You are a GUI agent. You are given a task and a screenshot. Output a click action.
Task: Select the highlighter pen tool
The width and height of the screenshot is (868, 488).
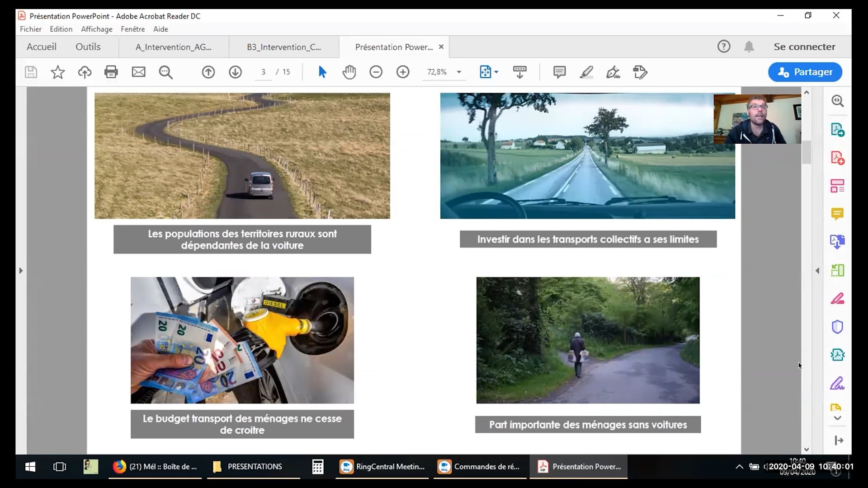(x=586, y=72)
